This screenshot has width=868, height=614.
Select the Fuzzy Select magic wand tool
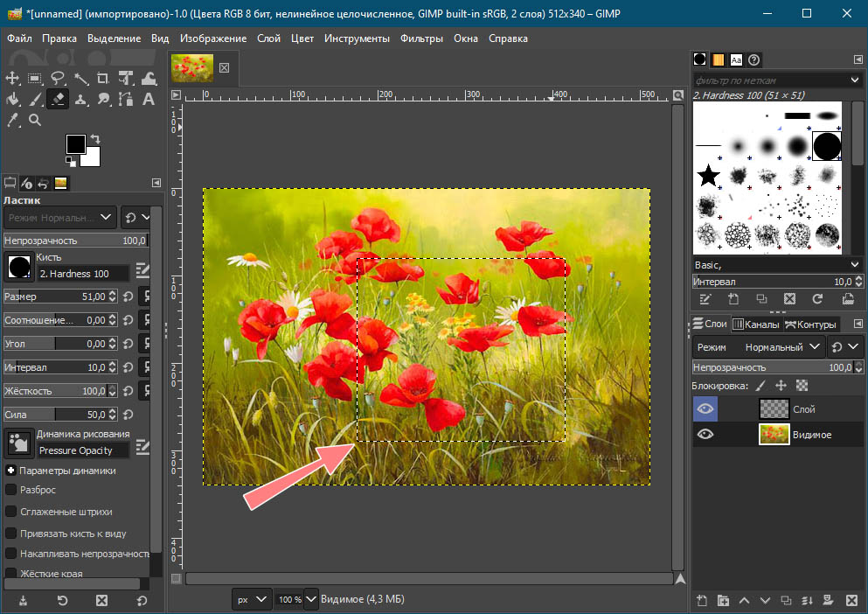(x=80, y=78)
